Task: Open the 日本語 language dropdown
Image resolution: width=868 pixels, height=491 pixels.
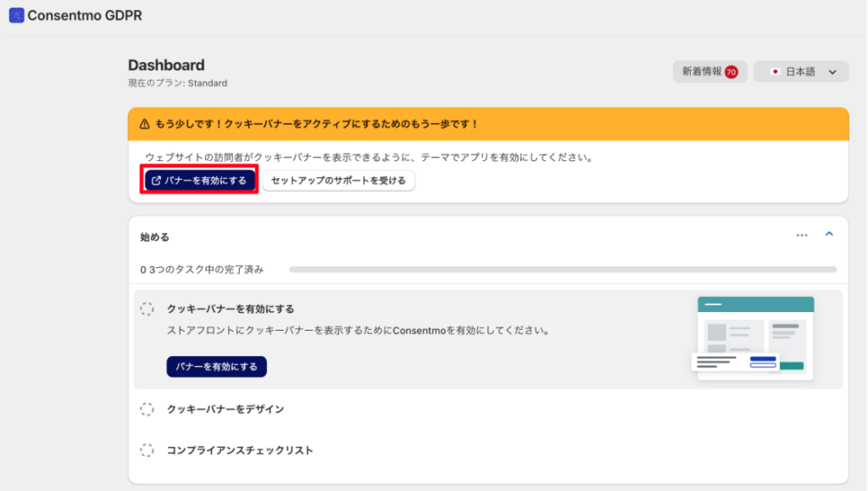Action: (x=801, y=72)
